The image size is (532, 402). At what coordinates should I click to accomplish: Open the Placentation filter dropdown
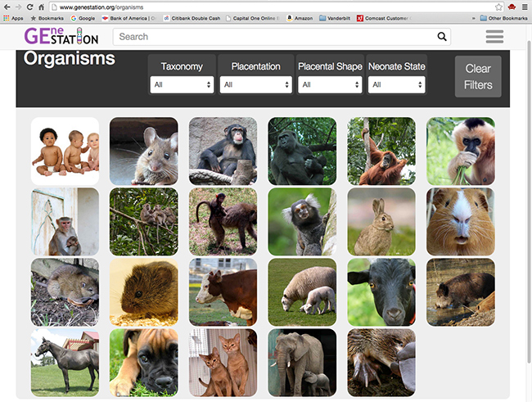(255, 84)
